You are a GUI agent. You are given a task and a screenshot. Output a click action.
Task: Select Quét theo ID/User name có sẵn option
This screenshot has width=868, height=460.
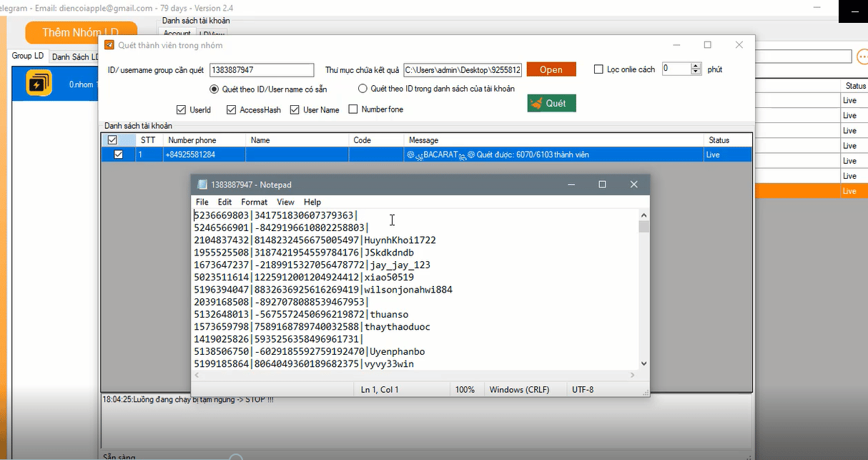pyautogui.click(x=214, y=89)
